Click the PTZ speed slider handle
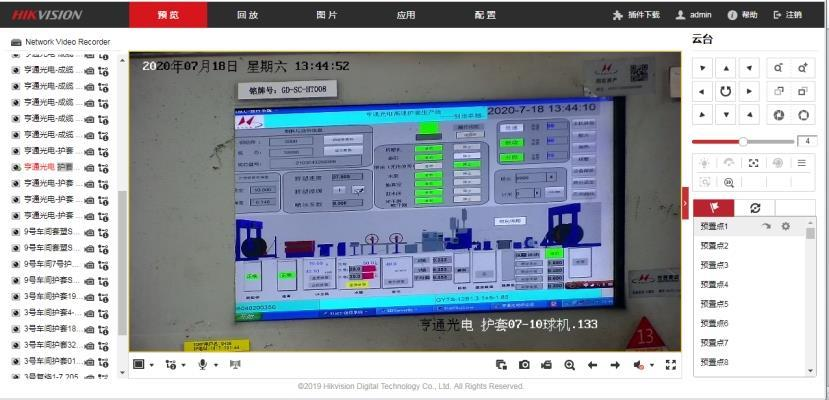This screenshot has height=400, width=829. pos(743,141)
